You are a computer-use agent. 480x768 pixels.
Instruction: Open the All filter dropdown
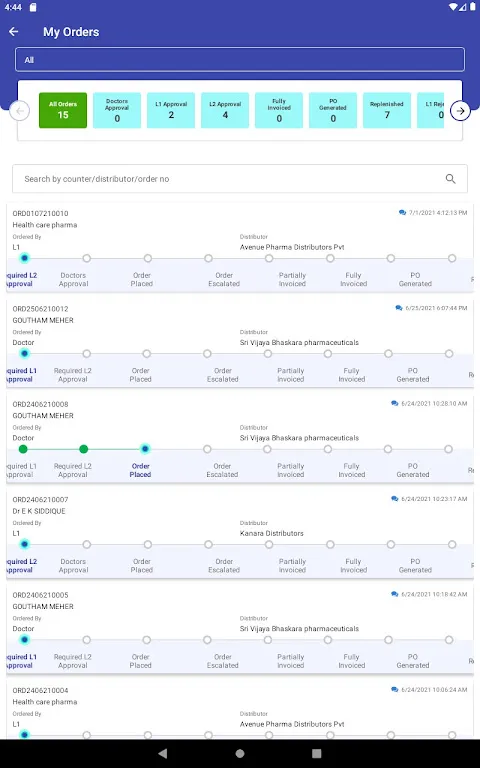point(240,60)
